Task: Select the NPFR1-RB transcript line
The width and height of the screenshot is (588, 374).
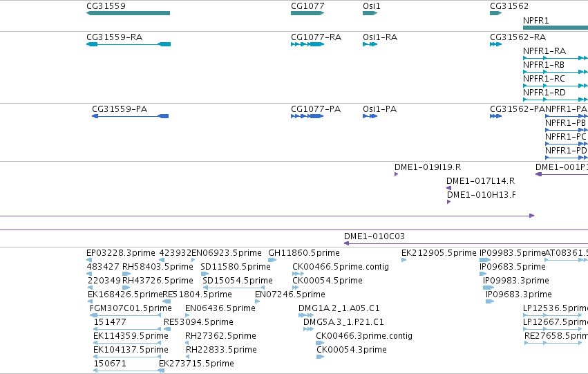Action: pos(556,72)
